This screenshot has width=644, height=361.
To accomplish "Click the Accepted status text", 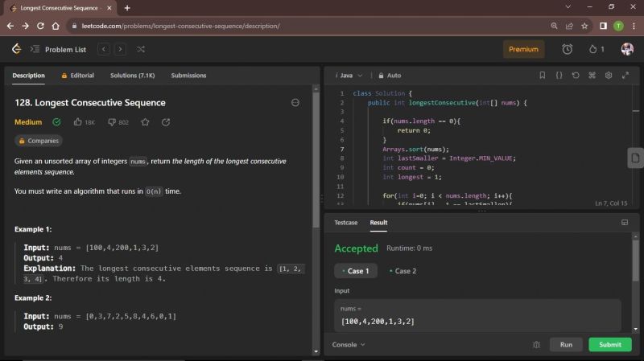I will pyautogui.click(x=356, y=248).
